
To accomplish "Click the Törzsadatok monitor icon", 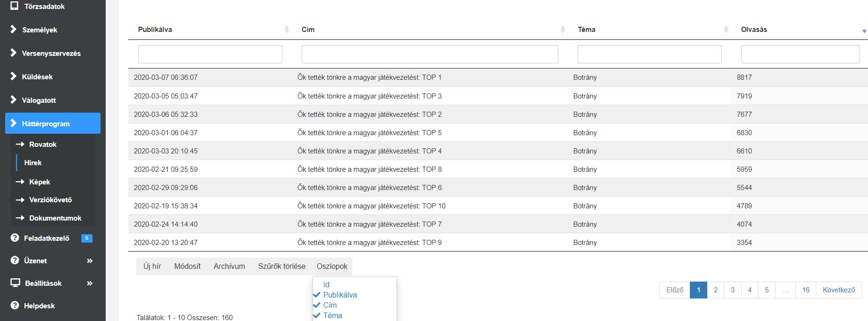I will [14, 6].
